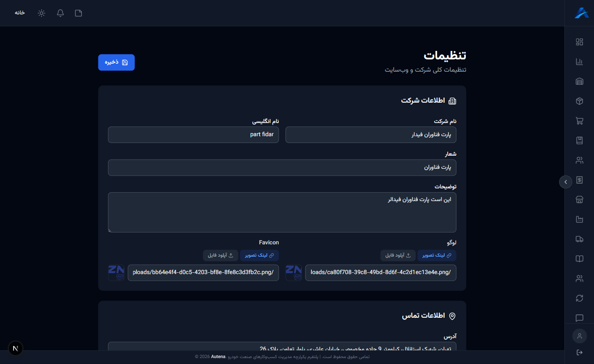Open the chat message icon in sidebar

[579, 318]
